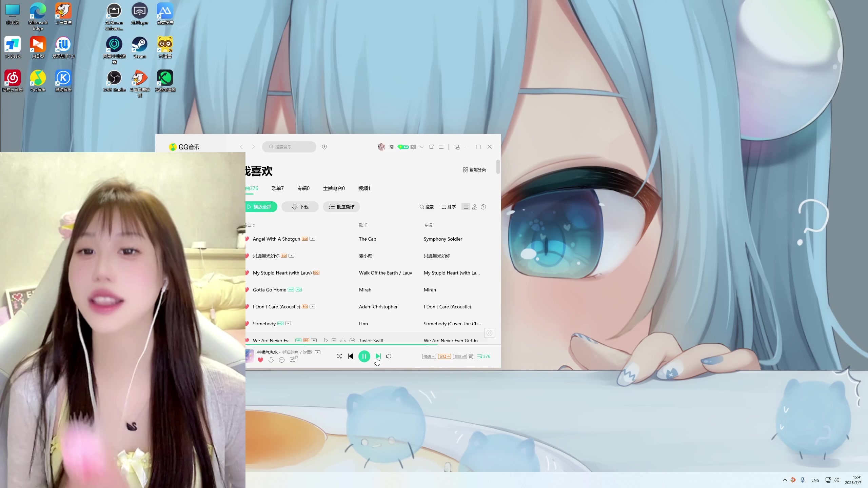
Task: Open the 斗鱼直播 desktop shortcut
Action: click(x=63, y=14)
